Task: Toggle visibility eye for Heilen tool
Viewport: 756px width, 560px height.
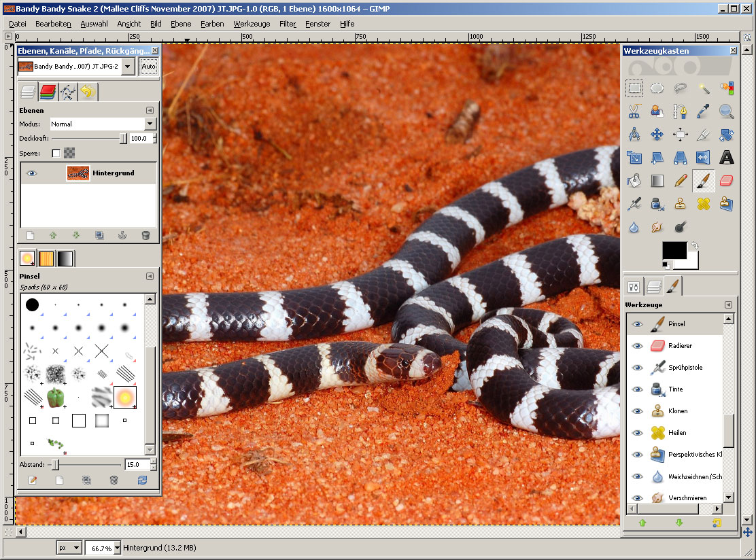Action: click(x=638, y=433)
